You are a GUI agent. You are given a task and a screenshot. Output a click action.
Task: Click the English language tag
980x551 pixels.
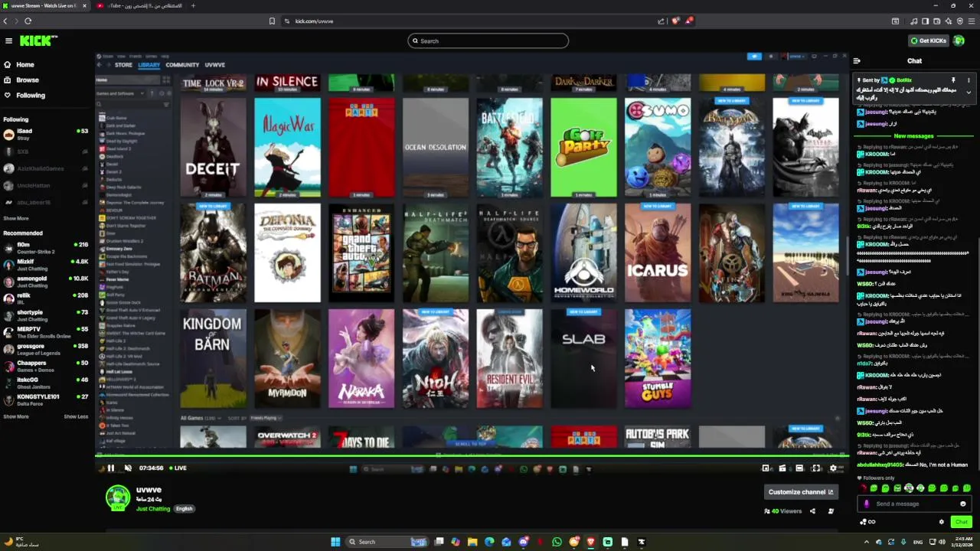click(184, 509)
